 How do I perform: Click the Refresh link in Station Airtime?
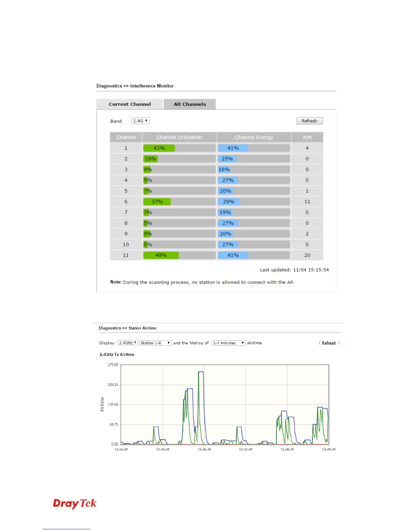tap(329, 343)
